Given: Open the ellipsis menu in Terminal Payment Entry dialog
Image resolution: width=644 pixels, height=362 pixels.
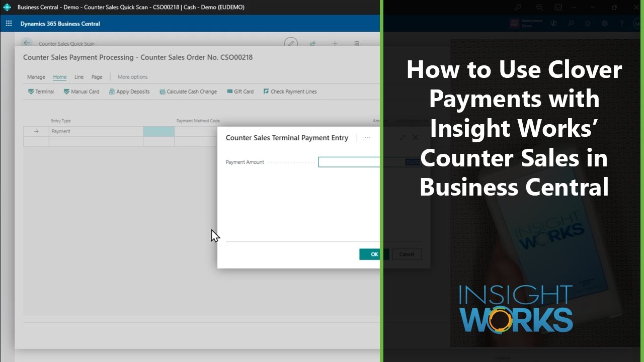Looking at the screenshot, I should click(368, 137).
